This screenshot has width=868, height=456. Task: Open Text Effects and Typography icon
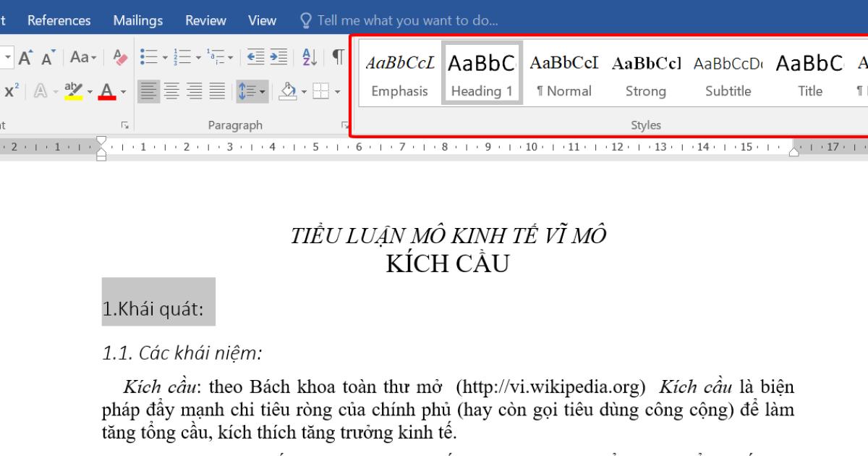pos(41,90)
